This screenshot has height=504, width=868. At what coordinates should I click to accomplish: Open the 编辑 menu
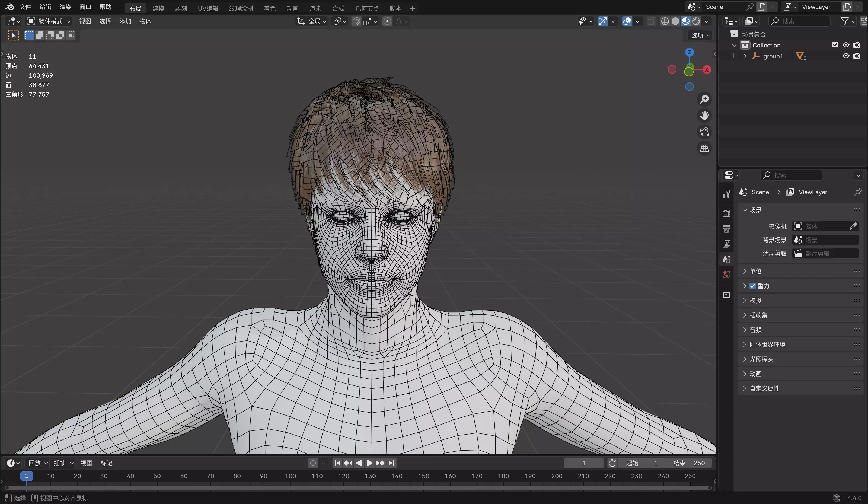pos(45,7)
